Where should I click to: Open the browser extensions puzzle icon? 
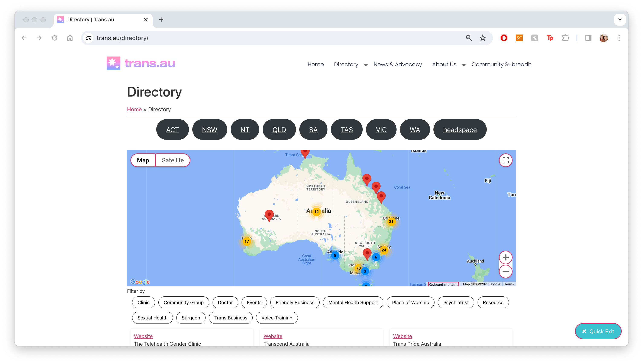click(x=565, y=38)
